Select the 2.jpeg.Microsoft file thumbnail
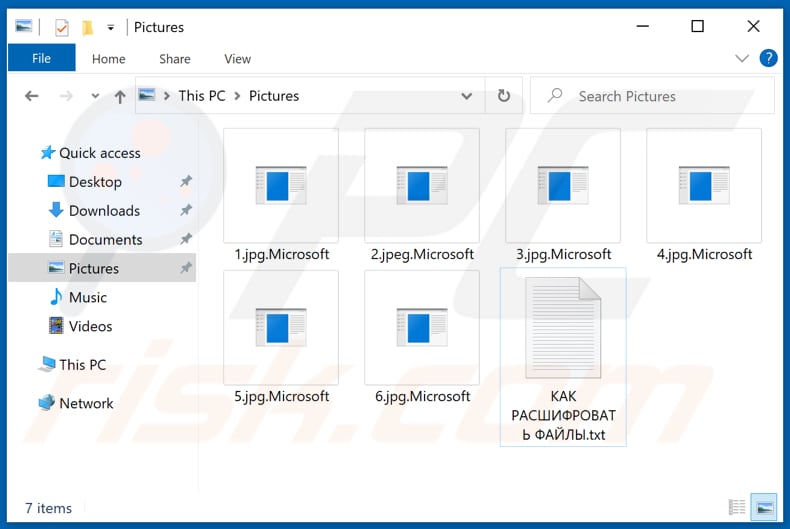 [422, 185]
